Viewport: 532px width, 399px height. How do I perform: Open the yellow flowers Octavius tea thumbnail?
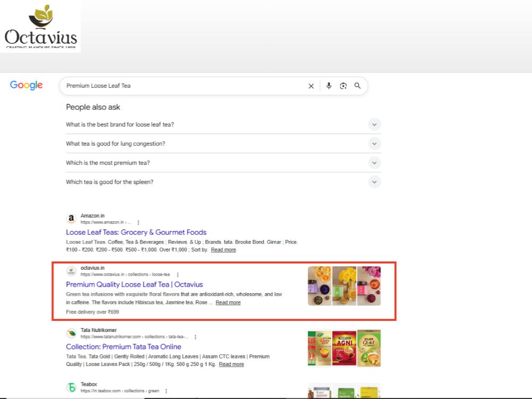pos(344,286)
